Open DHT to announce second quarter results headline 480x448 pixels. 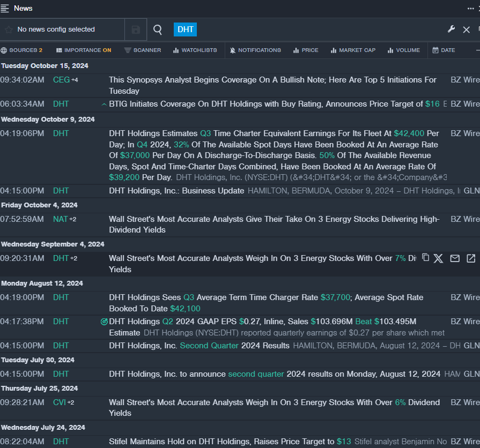tap(275, 374)
